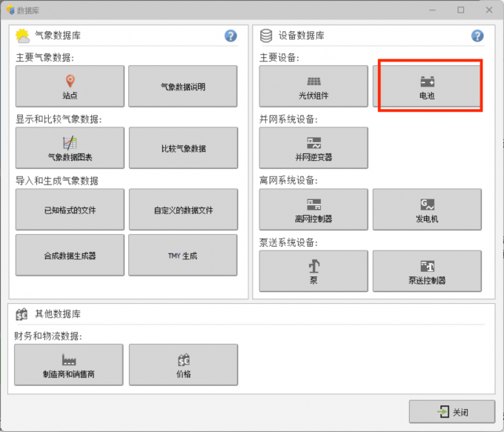Click the TMY 生成 button
This screenshot has height=432, width=504.
pos(183,256)
